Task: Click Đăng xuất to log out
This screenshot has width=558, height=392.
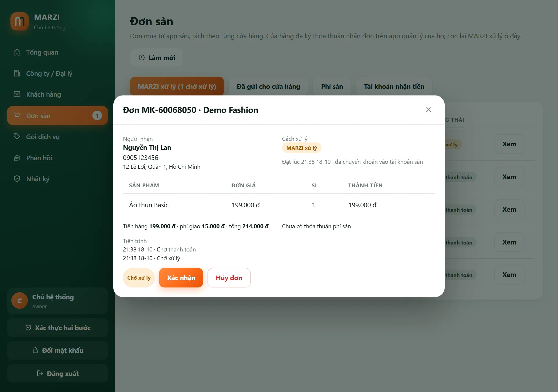Action: [x=58, y=374]
